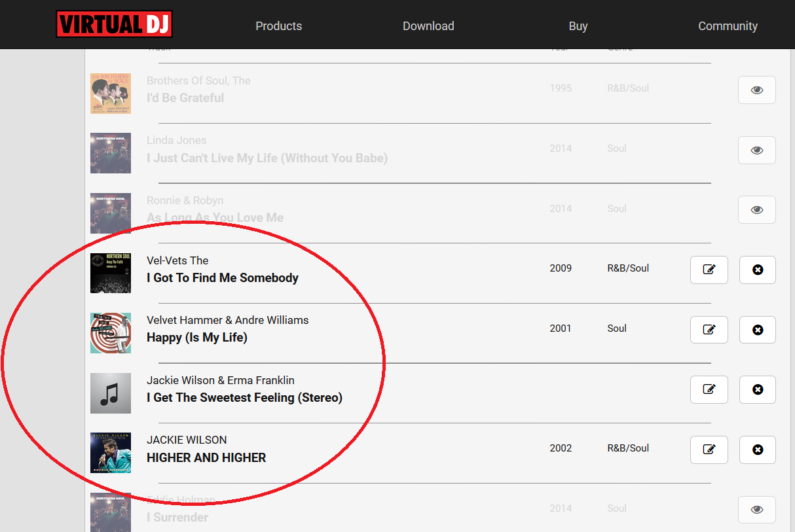The image size is (795, 532).
Task: Select artist Vel-Vets The
Action: pos(177,260)
